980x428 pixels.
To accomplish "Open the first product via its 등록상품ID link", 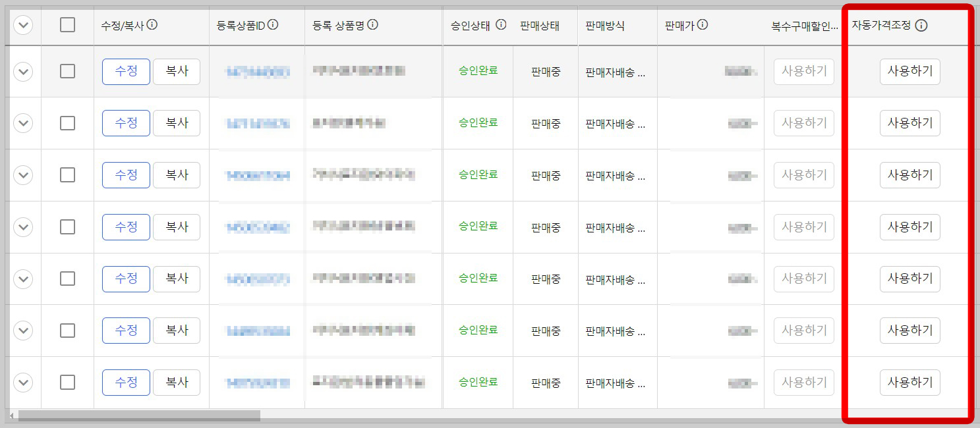I will [256, 71].
